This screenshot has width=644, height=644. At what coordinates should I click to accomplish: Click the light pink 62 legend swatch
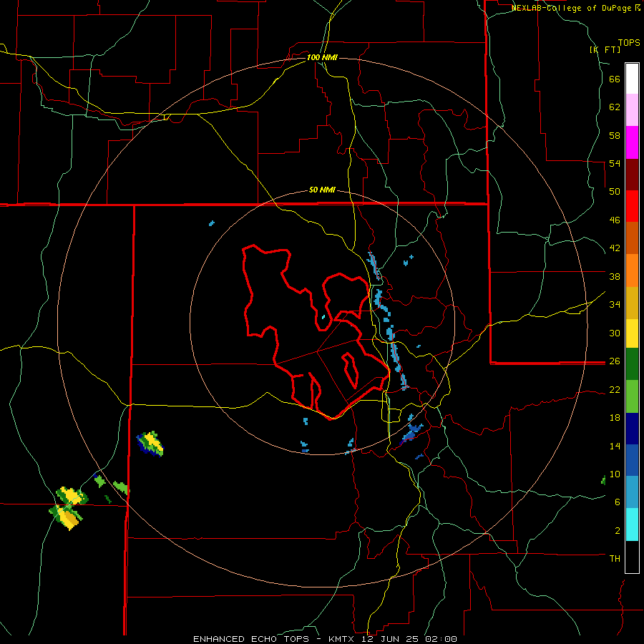pos(632,109)
